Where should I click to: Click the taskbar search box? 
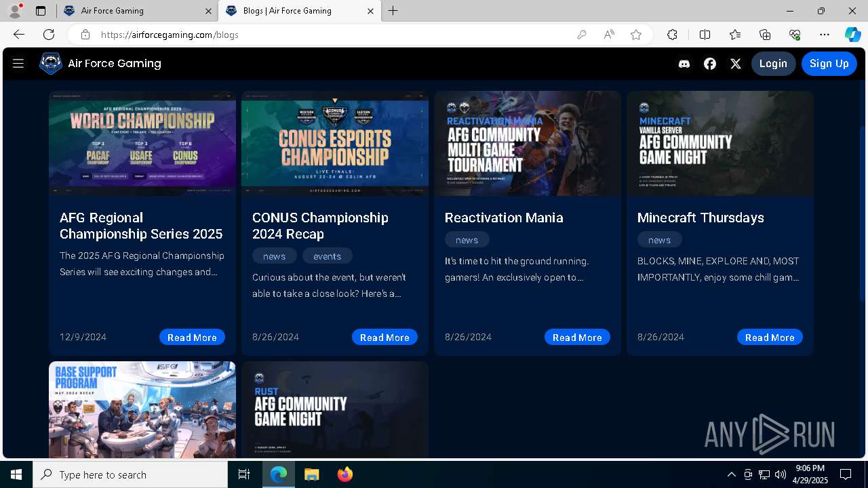[130, 474]
